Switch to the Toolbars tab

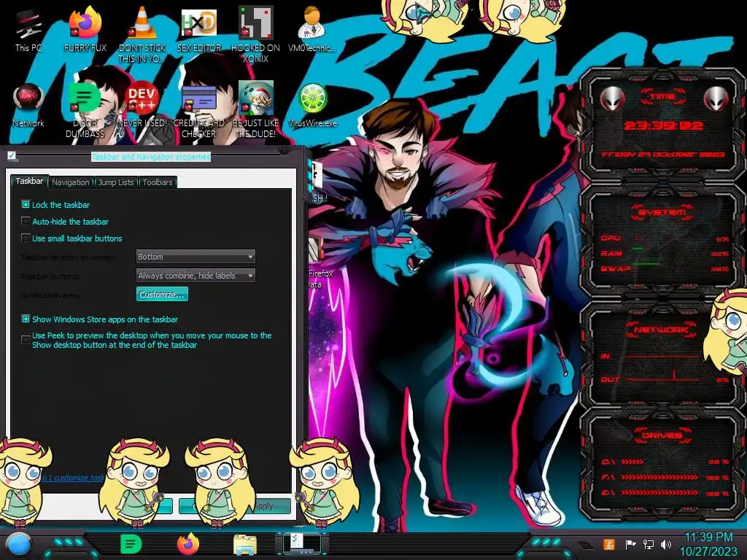click(158, 182)
